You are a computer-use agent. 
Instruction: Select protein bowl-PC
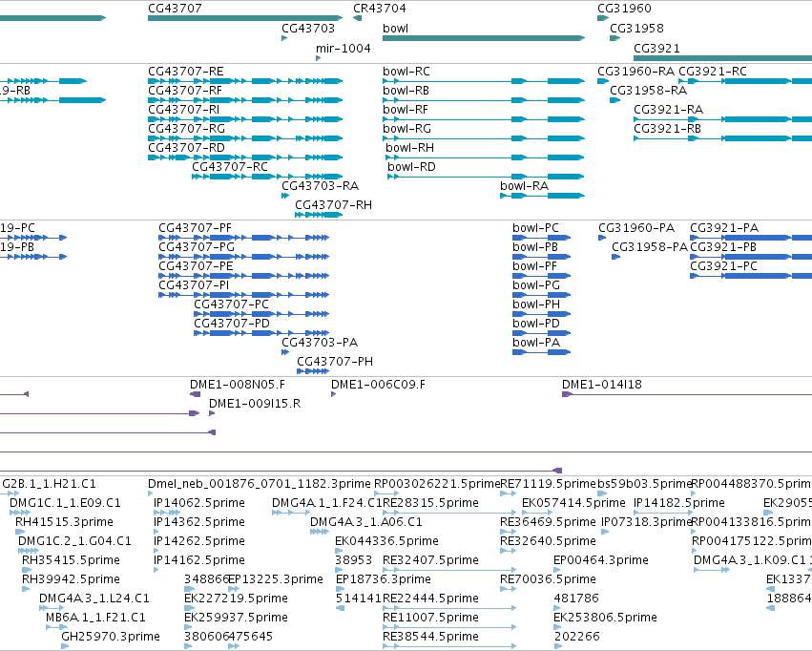535,228
